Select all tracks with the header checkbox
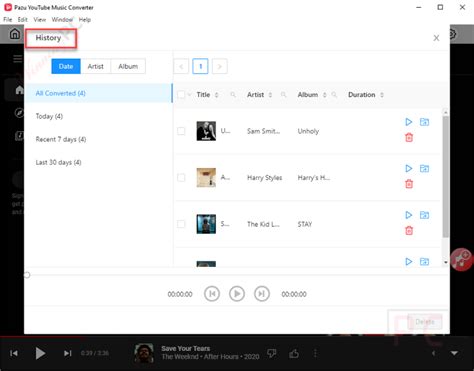Viewport: 474px width, 371px height. pyautogui.click(x=181, y=95)
